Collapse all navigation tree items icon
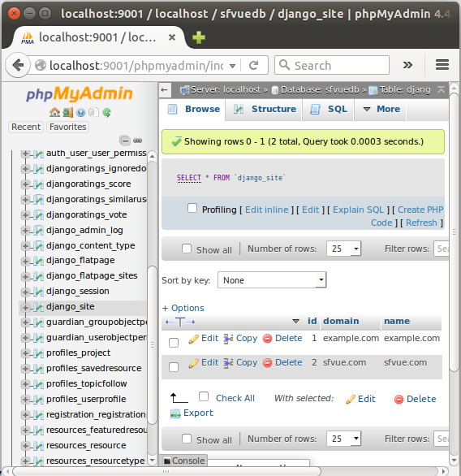 pyautogui.click(x=125, y=141)
